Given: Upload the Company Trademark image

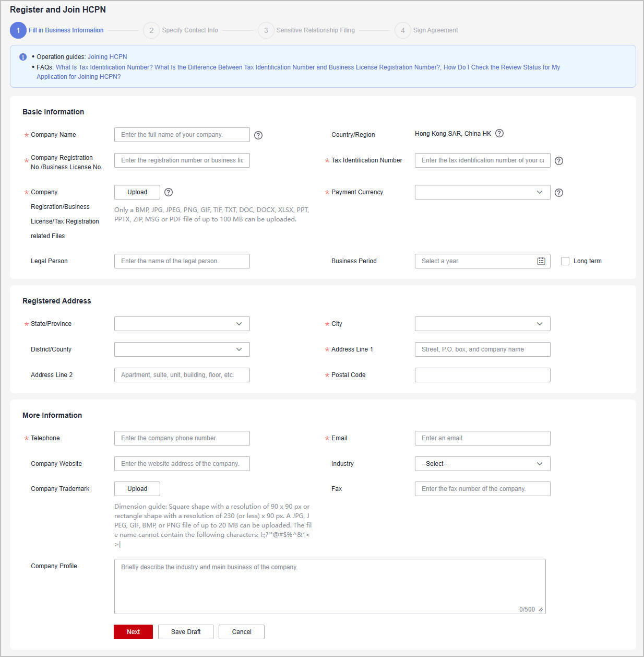Looking at the screenshot, I should click(137, 489).
